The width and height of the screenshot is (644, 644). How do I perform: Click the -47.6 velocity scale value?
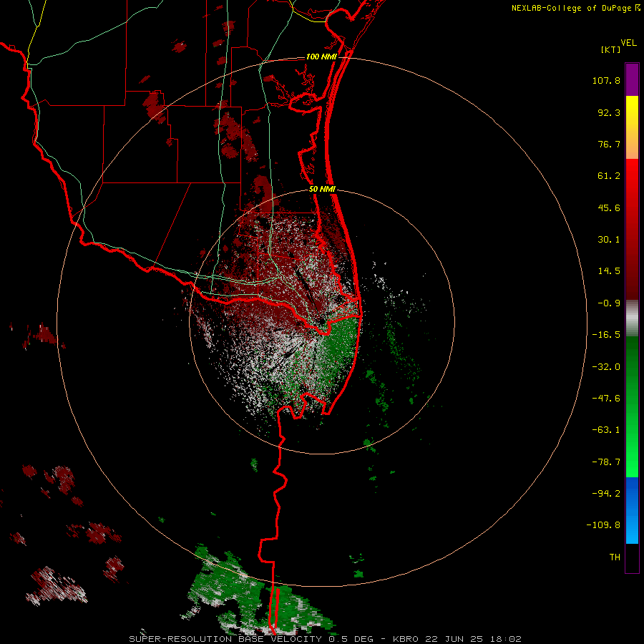tap(606, 399)
